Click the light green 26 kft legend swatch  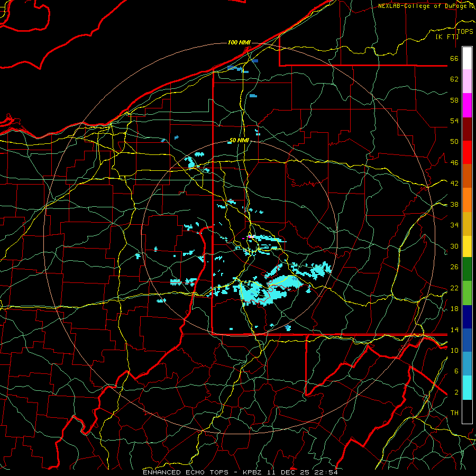467,293
